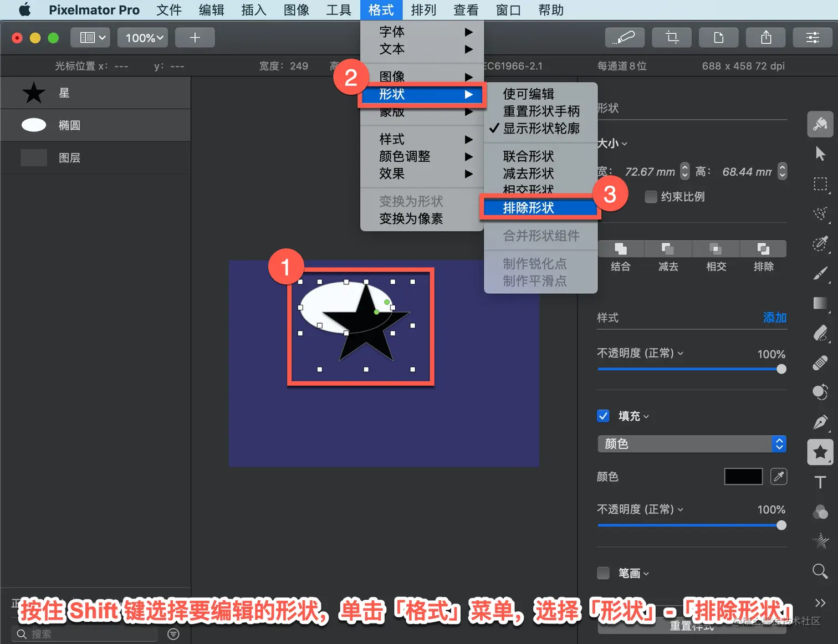Open the 文件 menu in menu bar
838x644 pixels.
(169, 10)
